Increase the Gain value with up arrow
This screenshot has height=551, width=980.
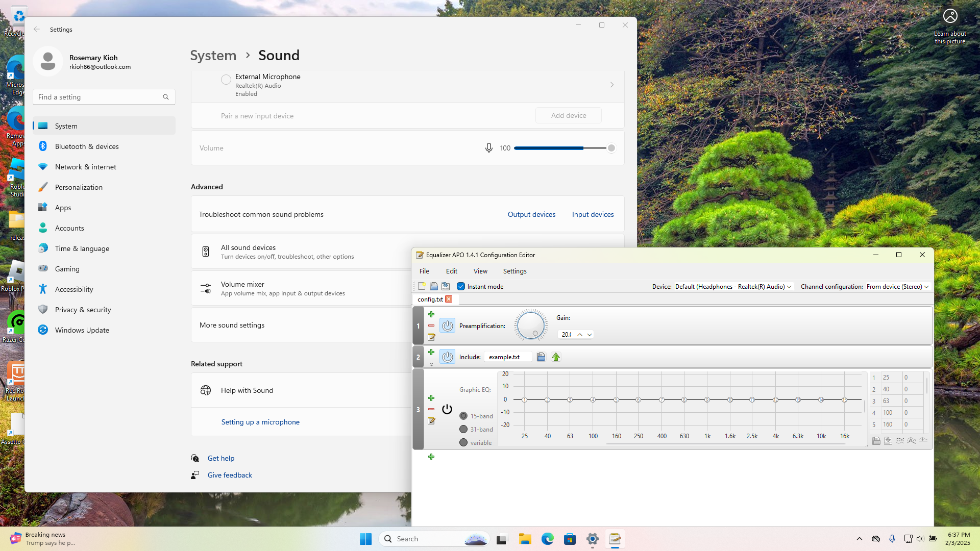(580, 335)
